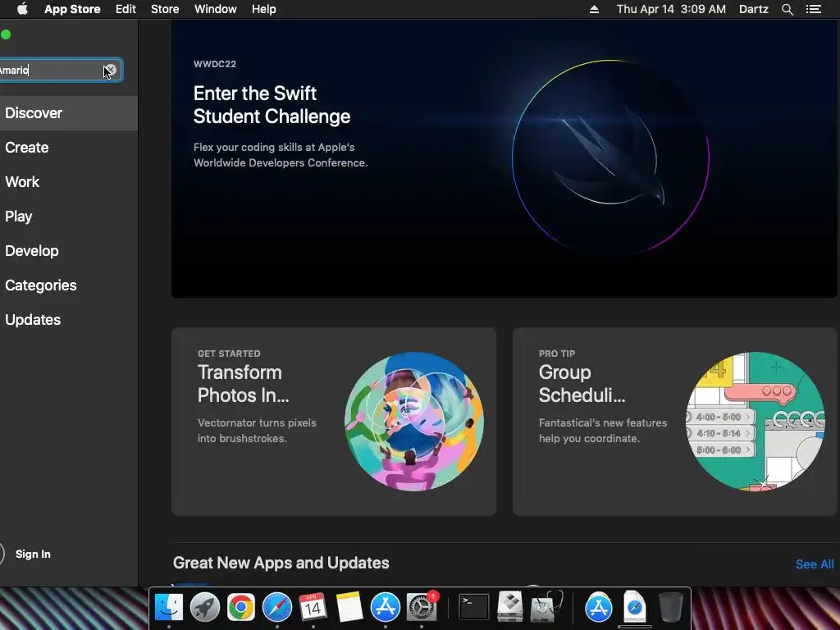This screenshot has width=840, height=630.
Task: Open Safari compass icon in dock
Action: tap(277, 608)
